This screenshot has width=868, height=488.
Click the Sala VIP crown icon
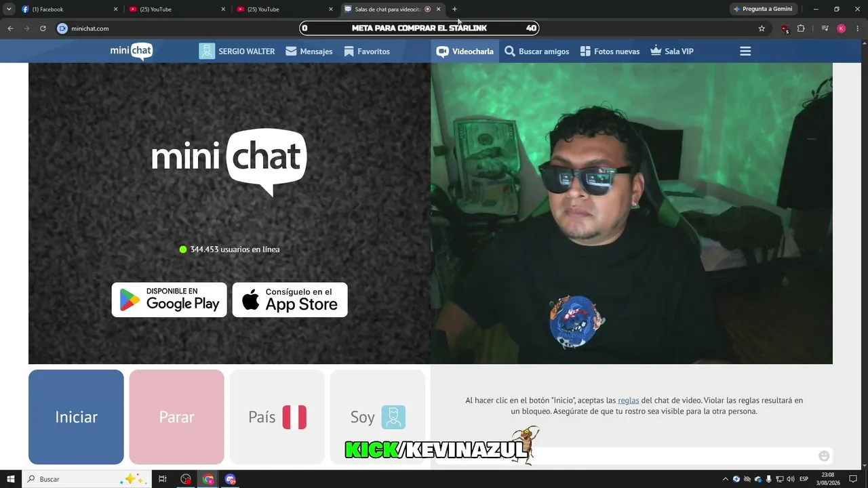click(x=656, y=51)
